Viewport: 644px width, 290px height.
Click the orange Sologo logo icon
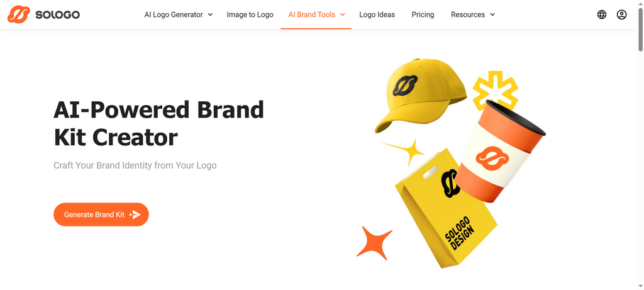(x=18, y=14)
